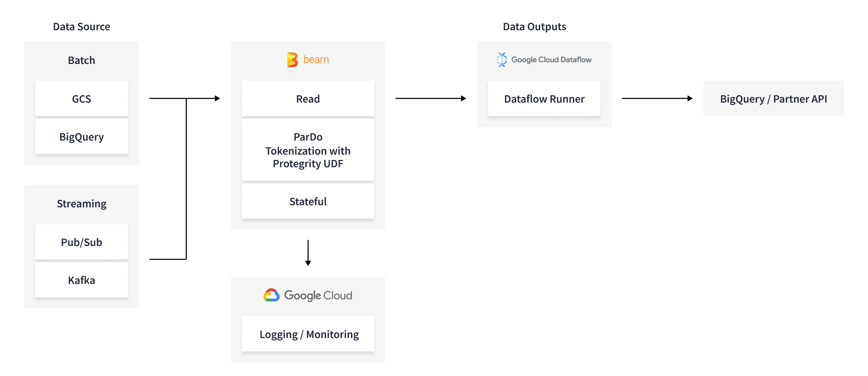Click the downward arrow below the Beam panel
This screenshot has height=376, width=868.
point(308,253)
